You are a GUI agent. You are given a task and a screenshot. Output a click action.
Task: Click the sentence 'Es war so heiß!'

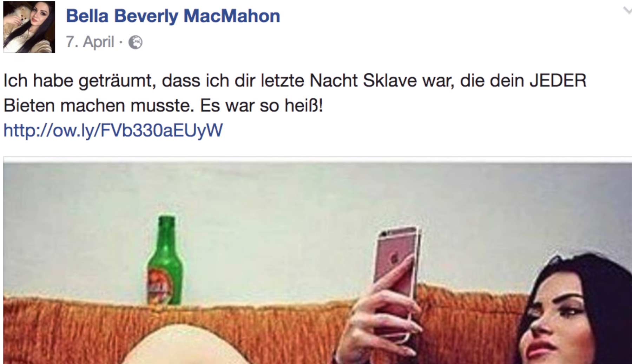click(x=261, y=106)
